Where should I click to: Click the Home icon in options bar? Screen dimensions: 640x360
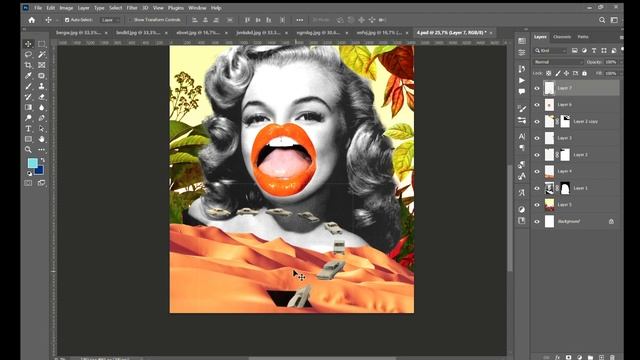[x=32, y=20]
